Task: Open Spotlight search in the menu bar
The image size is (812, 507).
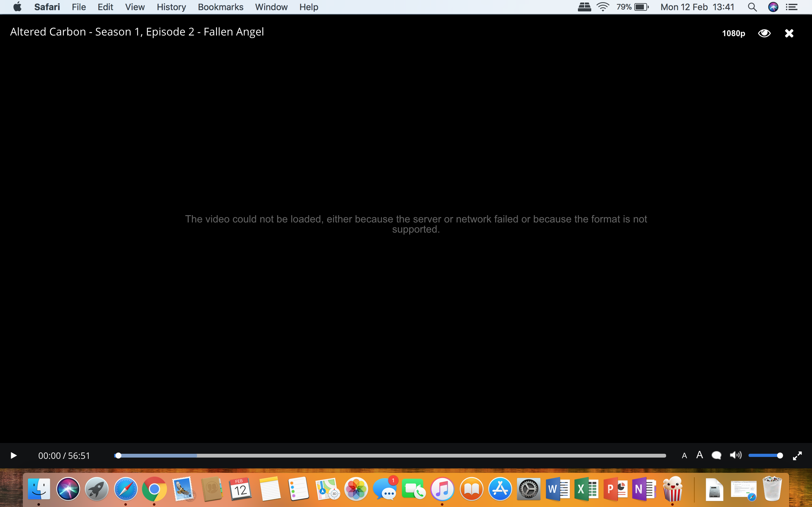Action: click(x=753, y=7)
